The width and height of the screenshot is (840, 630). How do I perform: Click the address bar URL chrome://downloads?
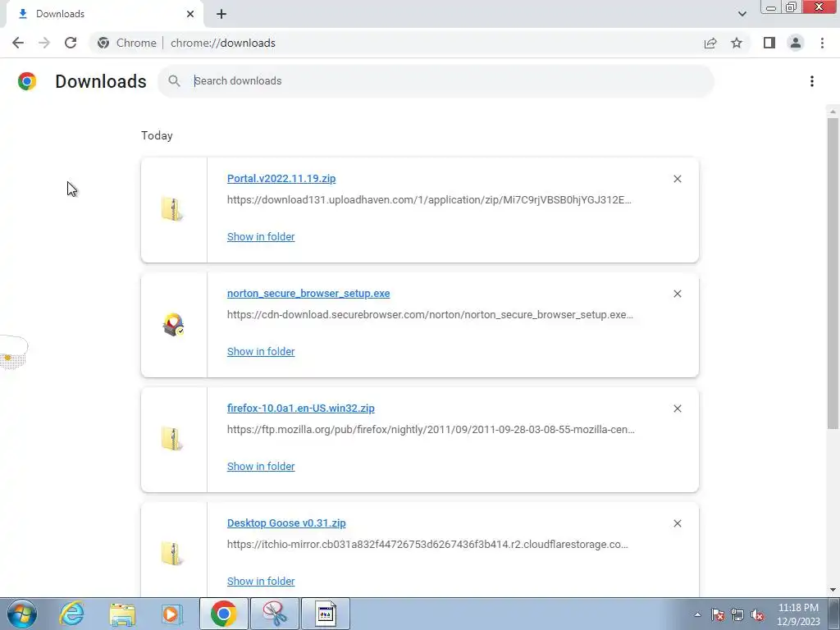pos(223,43)
